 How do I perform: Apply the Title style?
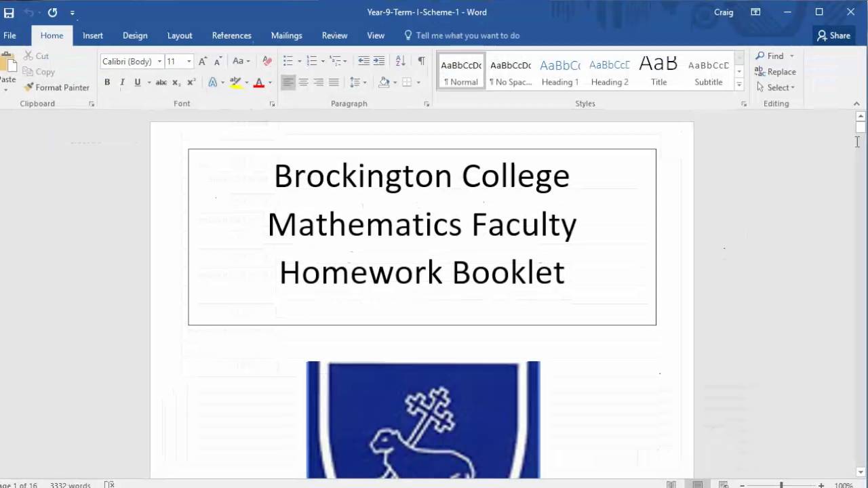point(658,71)
